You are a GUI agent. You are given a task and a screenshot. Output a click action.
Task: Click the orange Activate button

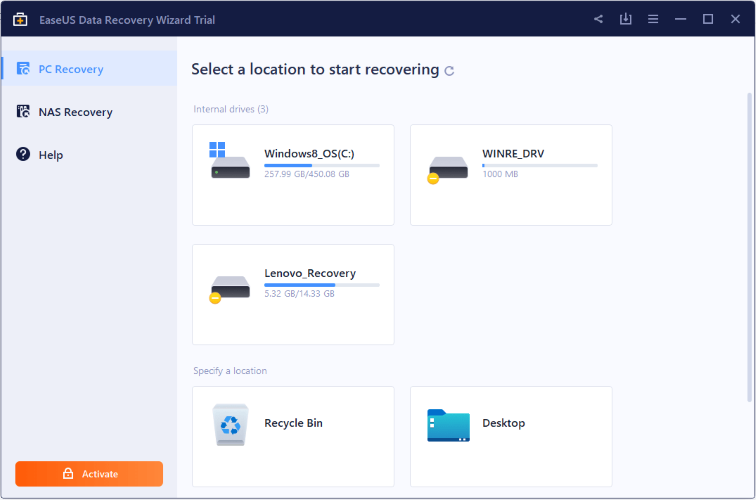pyautogui.click(x=89, y=474)
